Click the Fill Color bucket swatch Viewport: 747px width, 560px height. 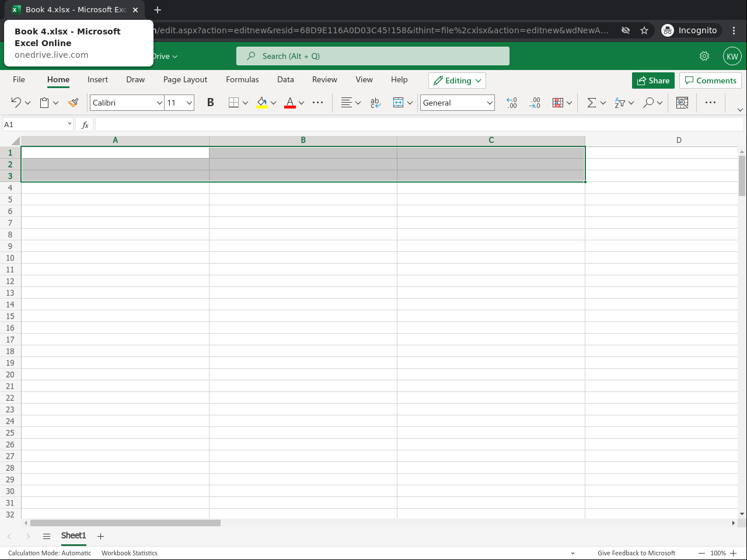coord(262,103)
